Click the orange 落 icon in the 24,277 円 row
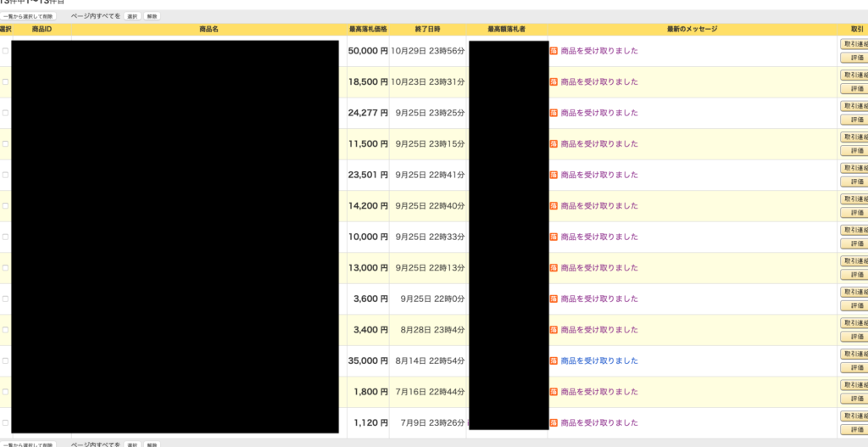The height and width of the screenshot is (447, 868). click(554, 113)
